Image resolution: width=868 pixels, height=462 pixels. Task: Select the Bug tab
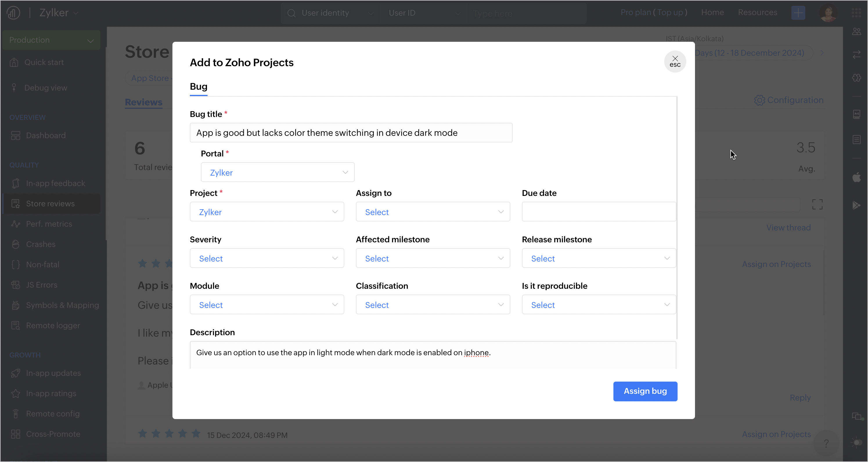click(x=199, y=86)
